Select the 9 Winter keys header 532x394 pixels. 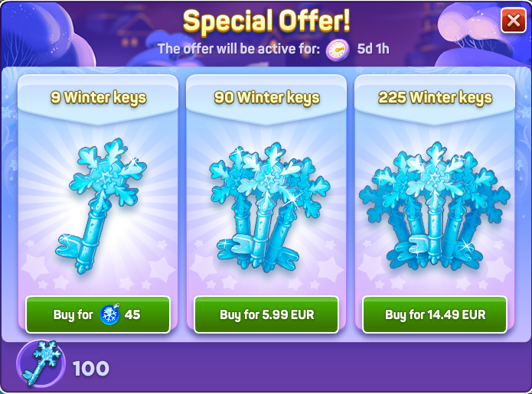(99, 98)
